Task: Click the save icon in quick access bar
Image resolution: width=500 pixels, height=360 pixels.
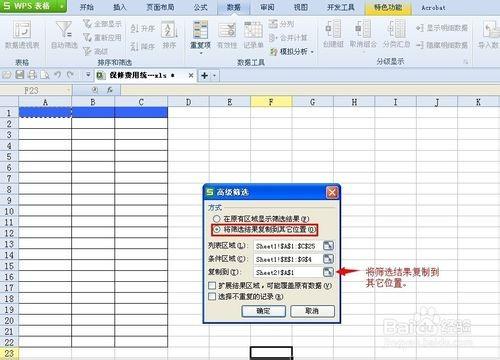Action: (20, 75)
